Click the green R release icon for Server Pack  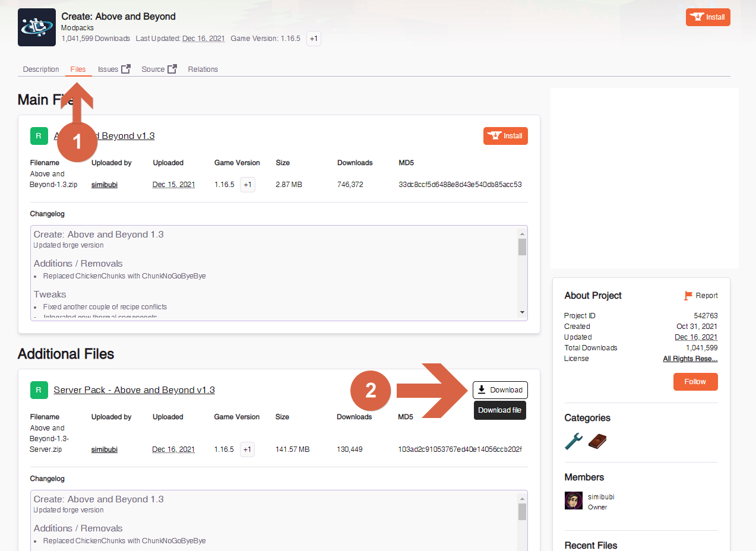click(39, 390)
